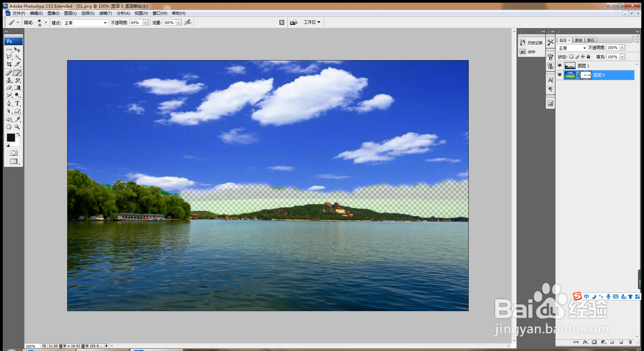
Task: Open the 历史记录 history panel
Action: click(531, 43)
